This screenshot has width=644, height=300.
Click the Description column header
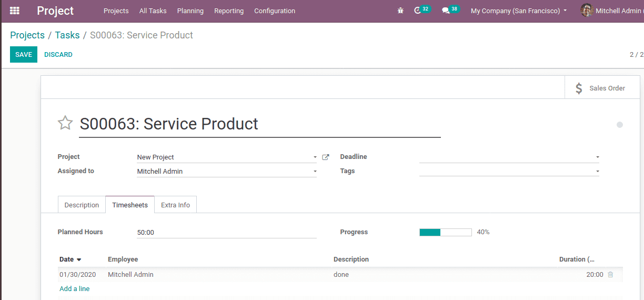pyautogui.click(x=351, y=259)
